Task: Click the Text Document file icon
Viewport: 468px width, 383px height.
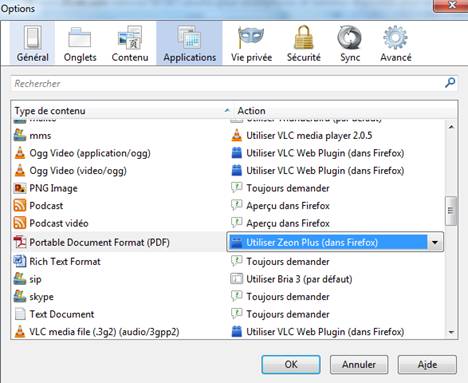Action: coord(20,314)
